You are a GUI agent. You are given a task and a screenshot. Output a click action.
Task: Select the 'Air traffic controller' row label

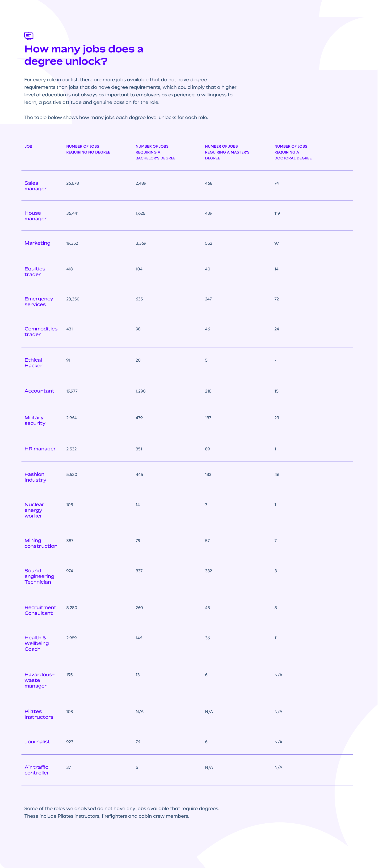pyautogui.click(x=37, y=770)
